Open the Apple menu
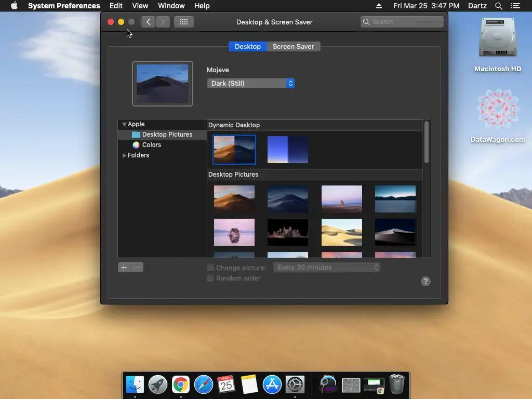This screenshot has height=399, width=532. tap(14, 6)
